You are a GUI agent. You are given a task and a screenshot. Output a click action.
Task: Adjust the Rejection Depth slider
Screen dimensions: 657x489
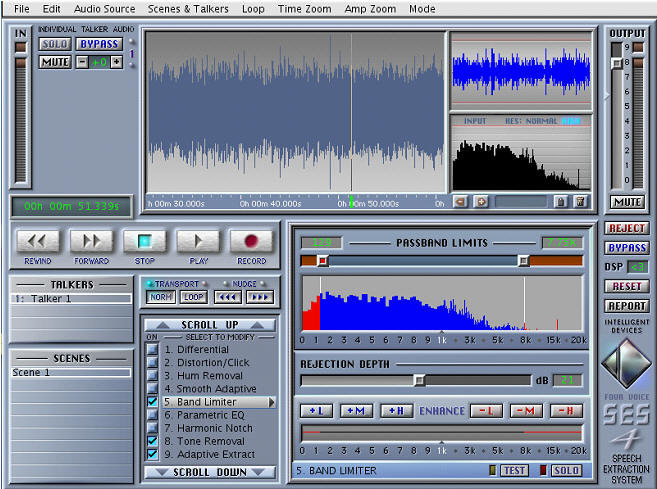[x=420, y=380]
